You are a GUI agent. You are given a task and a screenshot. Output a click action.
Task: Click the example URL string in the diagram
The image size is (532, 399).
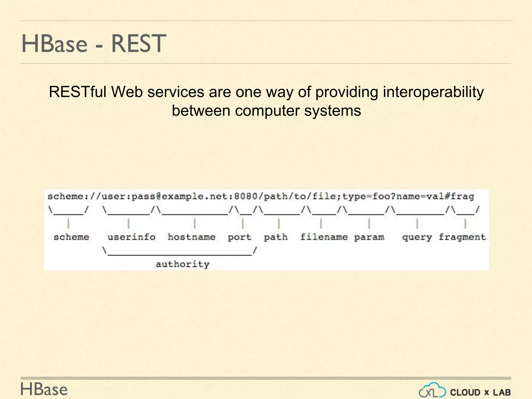(261, 196)
